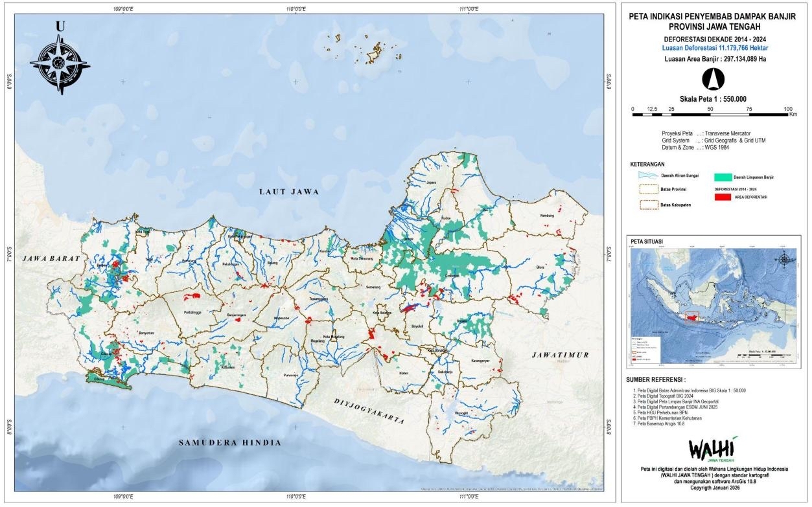The width and height of the screenshot is (812, 507).
Task: Click the LAUT JAWA sea label
Action: (x=289, y=192)
